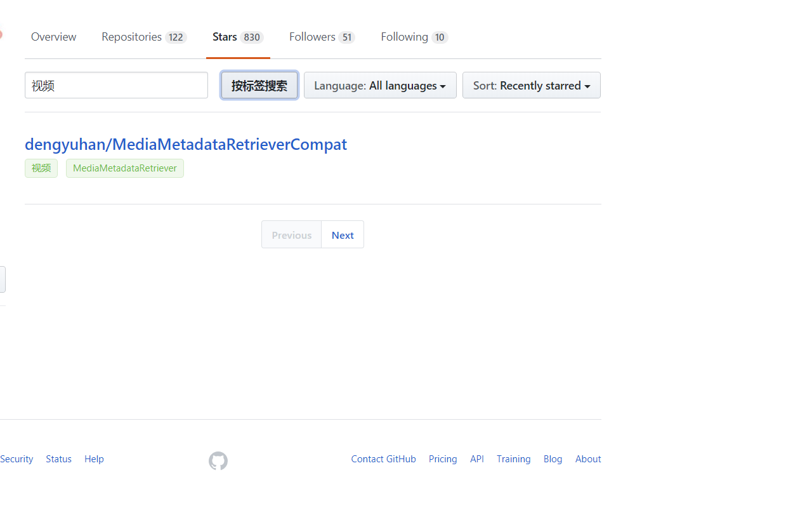This screenshot has height=508, width=812.
Task: Open dengyuhan/MediaMetadataRetrieverCompat repository link
Action: (x=186, y=144)
